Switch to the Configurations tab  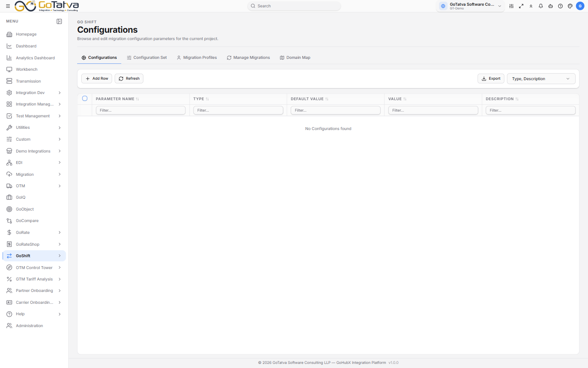click(99, 58)
